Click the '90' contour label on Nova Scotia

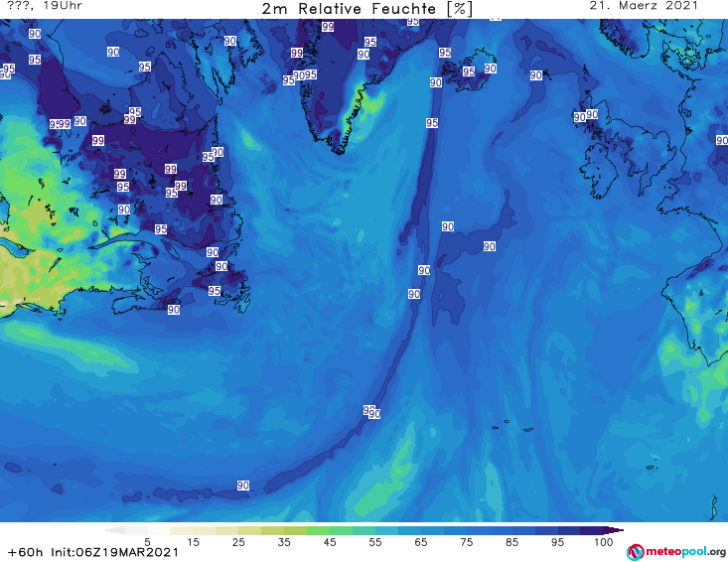[174, 310]
